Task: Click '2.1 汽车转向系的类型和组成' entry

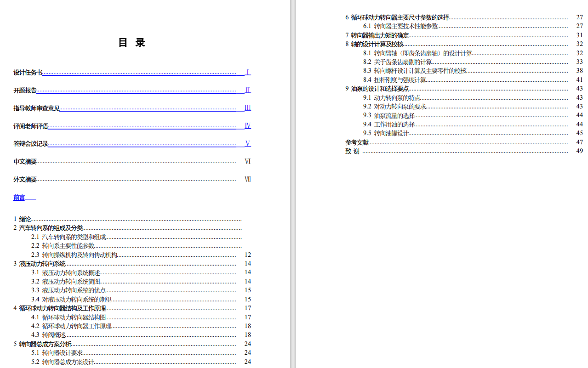Action: [137, 237]
